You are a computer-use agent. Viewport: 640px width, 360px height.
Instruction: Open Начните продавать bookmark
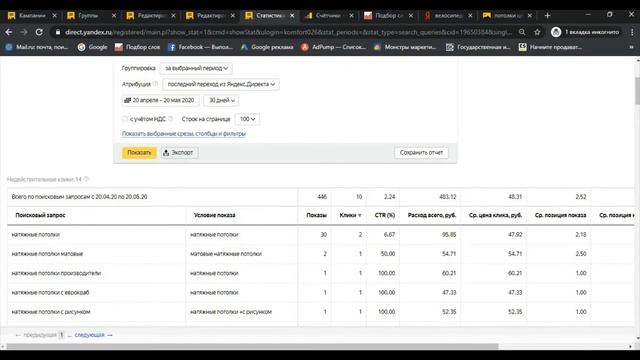[x=550, y=47]
